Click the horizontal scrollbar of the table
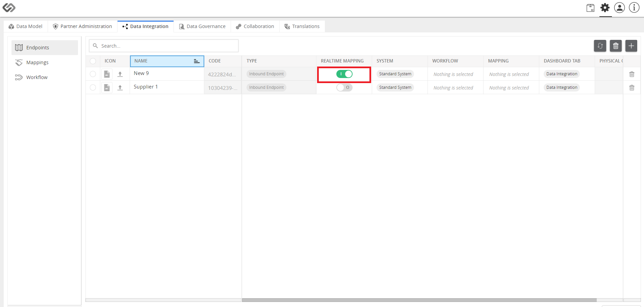This screenshot has height=307, width=644. pos(419,300)
